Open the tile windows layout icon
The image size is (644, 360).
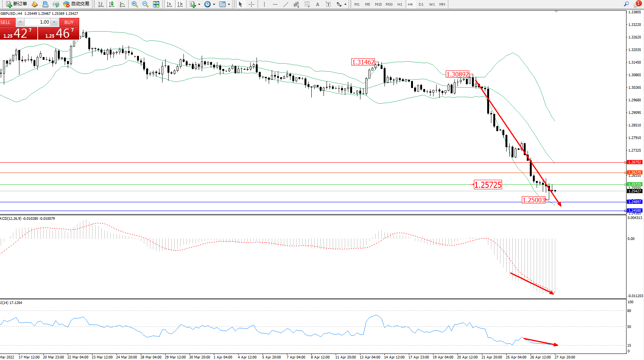point(156,4)
